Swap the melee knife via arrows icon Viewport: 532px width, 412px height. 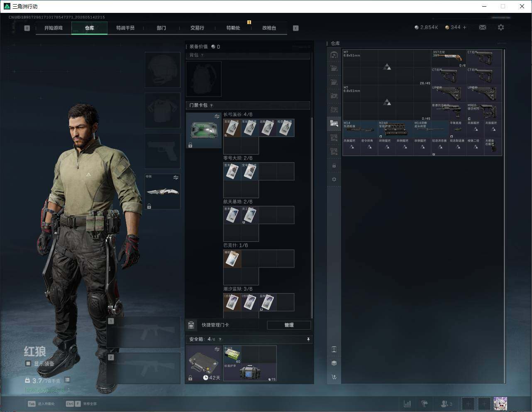pyautogui.click(x=176, y=178)
